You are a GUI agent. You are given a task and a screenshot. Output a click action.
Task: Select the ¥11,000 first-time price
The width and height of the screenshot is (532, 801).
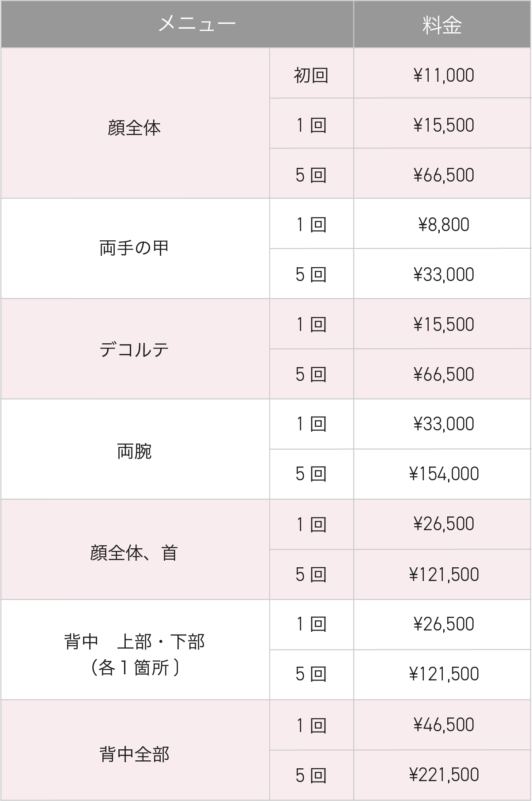(443, 75)
